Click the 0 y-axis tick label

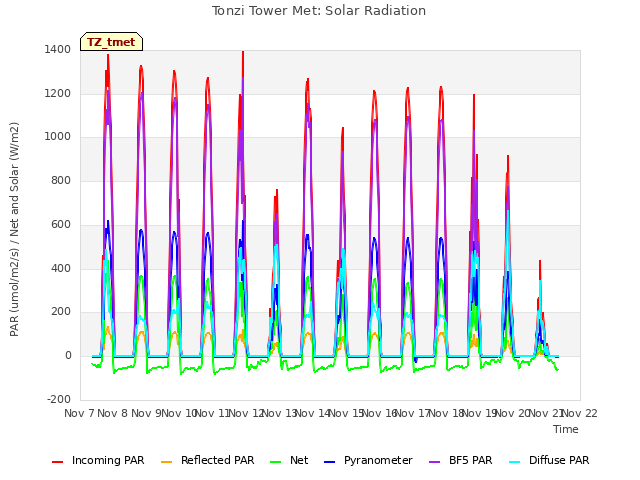pos(68,356)
